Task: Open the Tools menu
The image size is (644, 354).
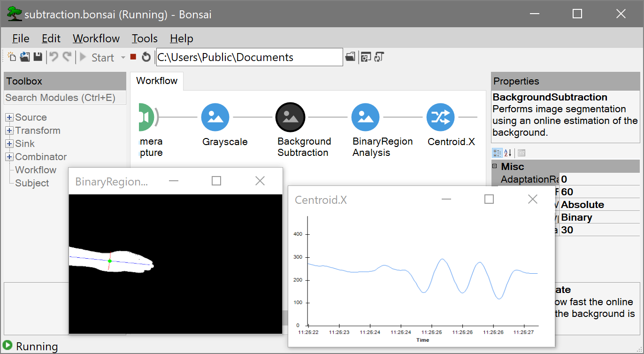Action: [145, 38]
